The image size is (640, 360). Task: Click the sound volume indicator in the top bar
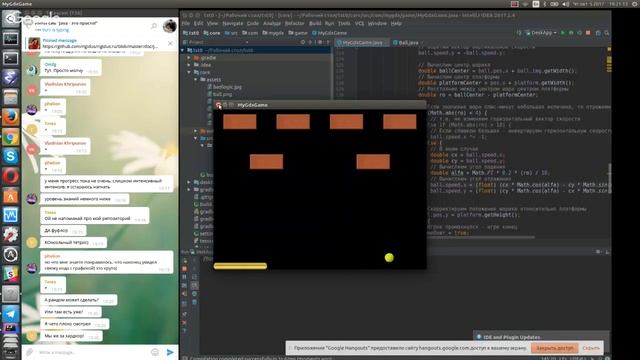(565, 4)
